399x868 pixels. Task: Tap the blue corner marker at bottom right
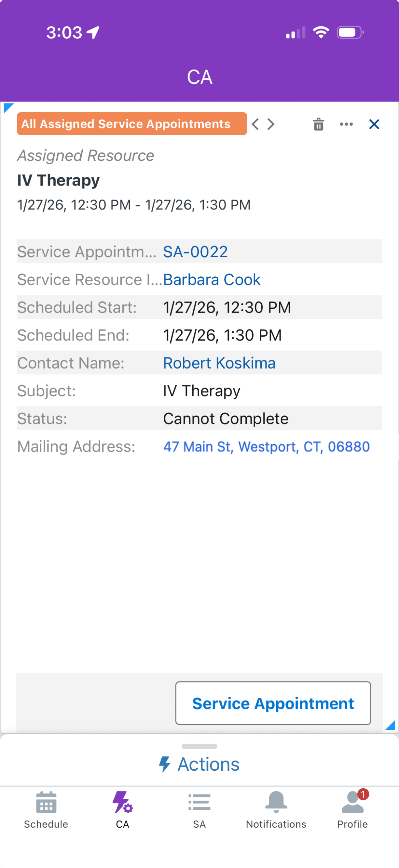point(391,726)
